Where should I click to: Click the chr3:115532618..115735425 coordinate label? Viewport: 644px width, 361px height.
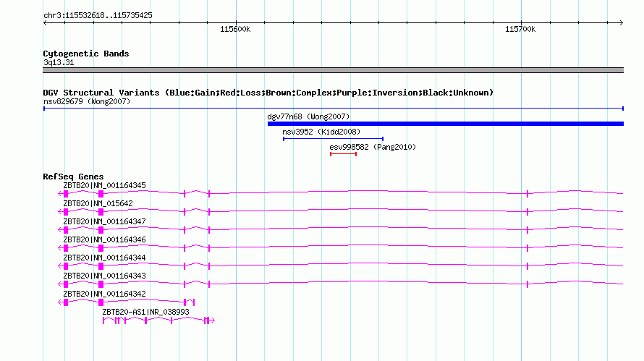point(98,15)
